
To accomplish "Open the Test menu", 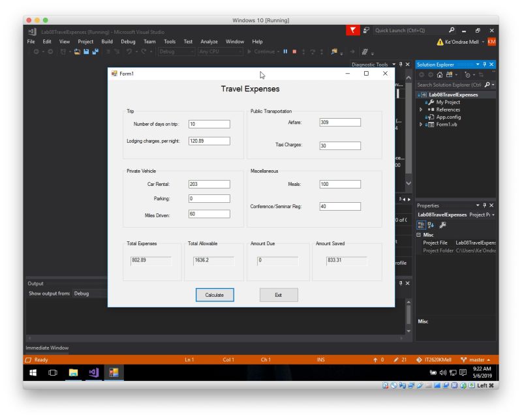I will 188,42.
